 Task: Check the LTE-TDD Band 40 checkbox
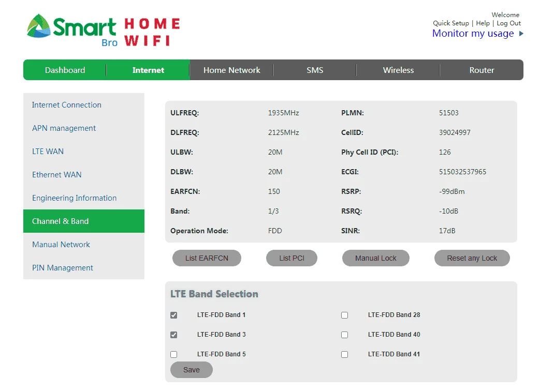coord(345,335)
